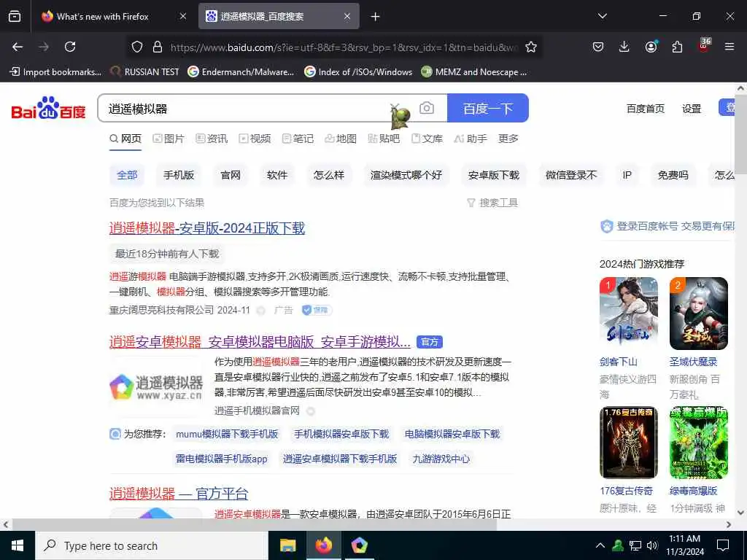Open AI 助手 tab
The height and width of the screenshot is (560, 747).
click(471, 139)
